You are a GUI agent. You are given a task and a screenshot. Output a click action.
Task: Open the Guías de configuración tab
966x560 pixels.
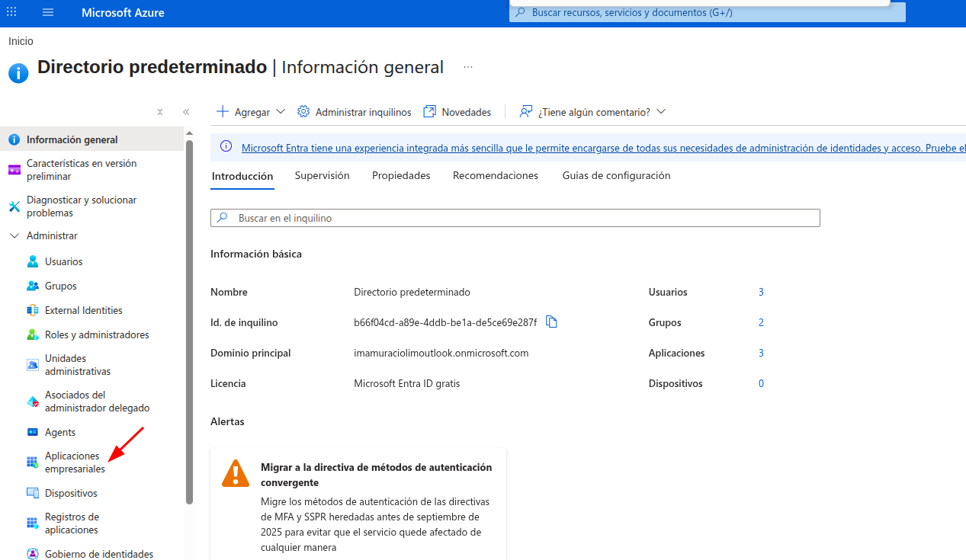(617, 175)
